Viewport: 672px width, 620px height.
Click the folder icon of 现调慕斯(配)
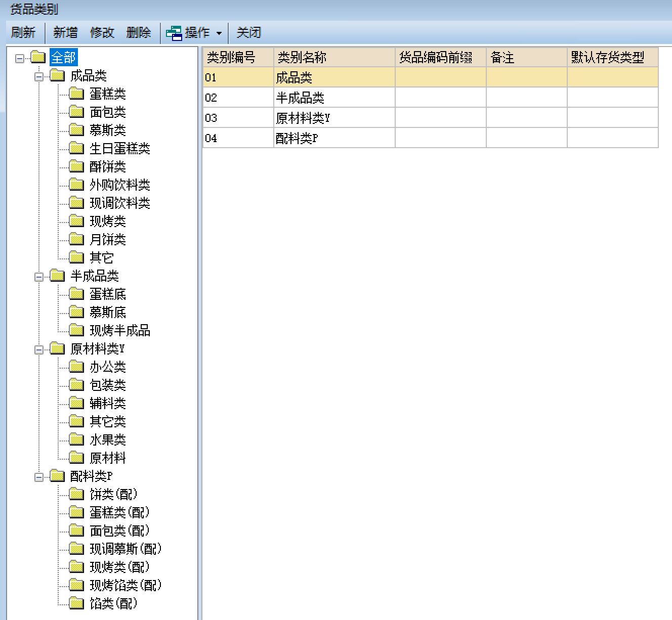(76, 549)
